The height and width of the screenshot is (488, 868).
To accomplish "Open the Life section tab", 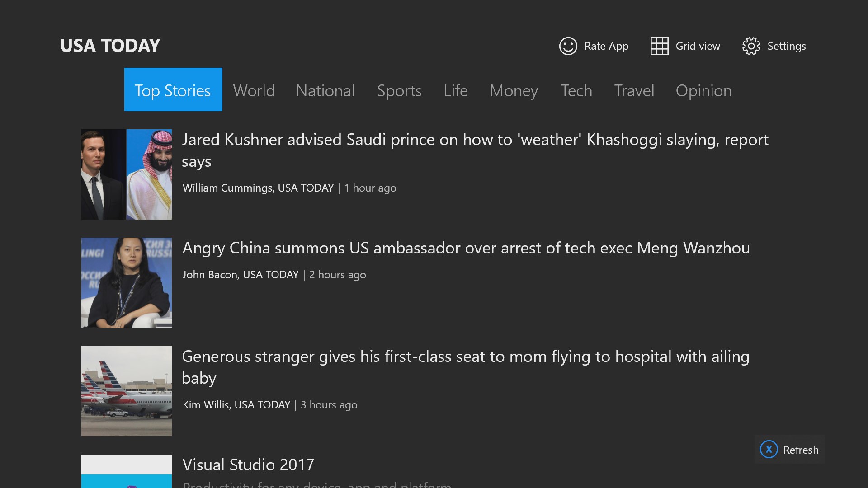I will point(455,91).
